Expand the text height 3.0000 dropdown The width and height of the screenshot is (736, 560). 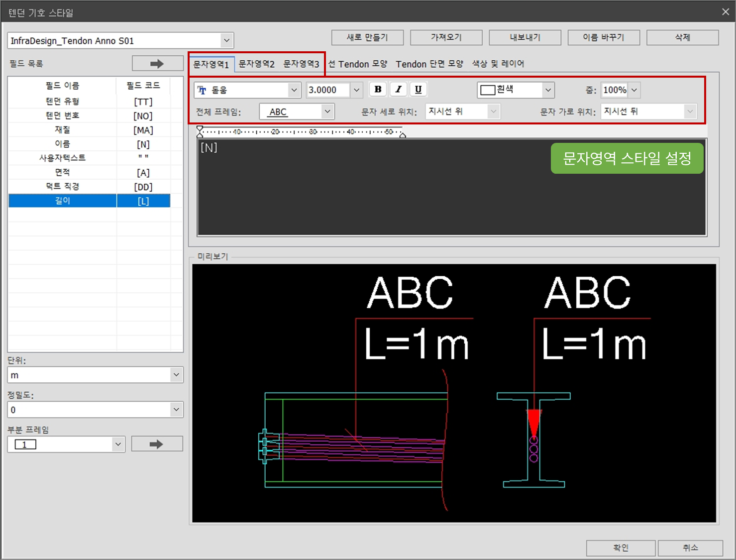[x=356, y=90]
